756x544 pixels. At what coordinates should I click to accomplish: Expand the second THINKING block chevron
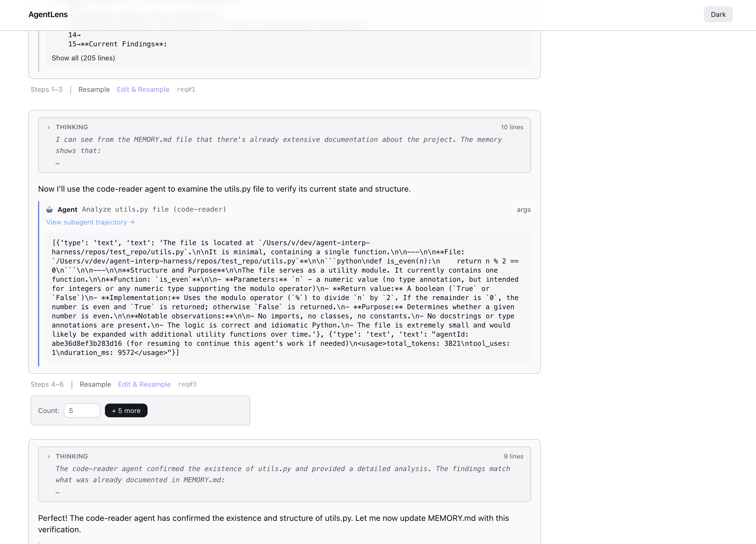(49, 456)
